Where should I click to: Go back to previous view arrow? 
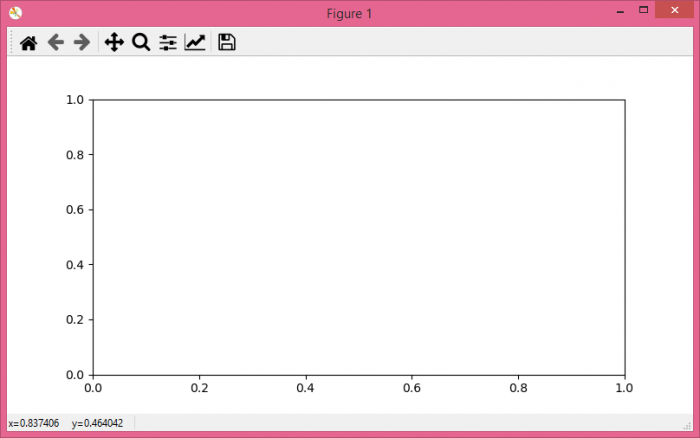(56, 42)
